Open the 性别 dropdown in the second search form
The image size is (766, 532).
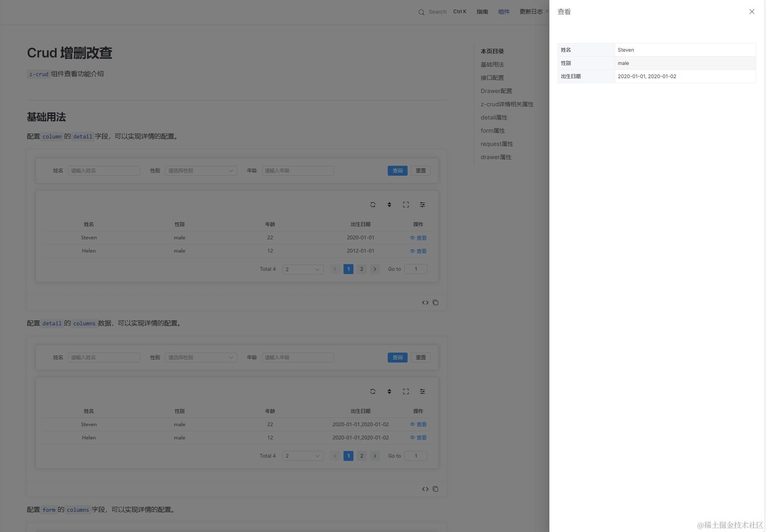(201, 358)
